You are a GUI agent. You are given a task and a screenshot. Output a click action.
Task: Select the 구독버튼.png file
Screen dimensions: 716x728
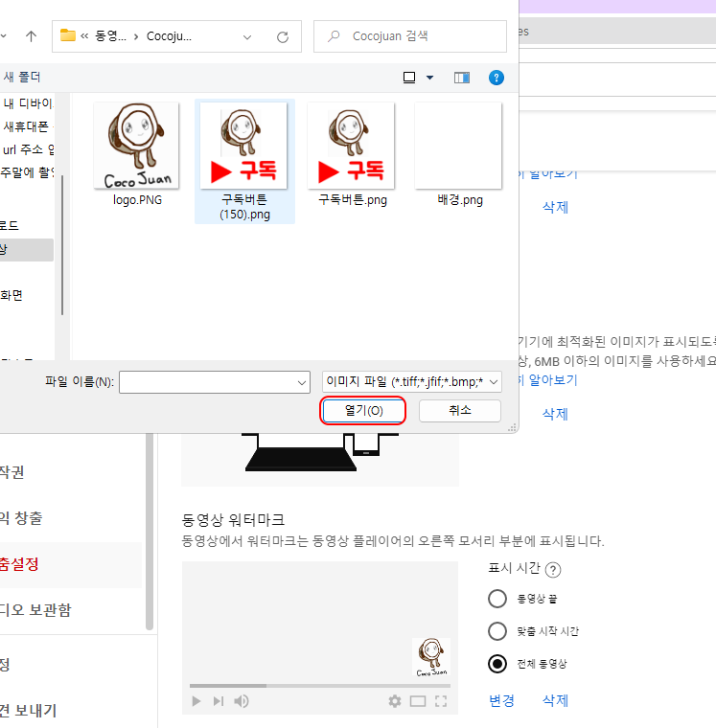[x=352, y=155]
